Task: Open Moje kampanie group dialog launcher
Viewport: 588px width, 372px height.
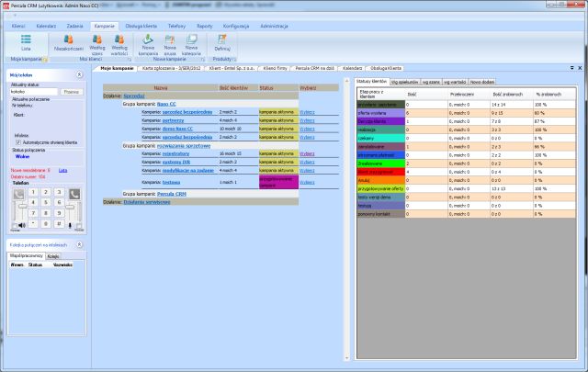Action: coord(45,60)
